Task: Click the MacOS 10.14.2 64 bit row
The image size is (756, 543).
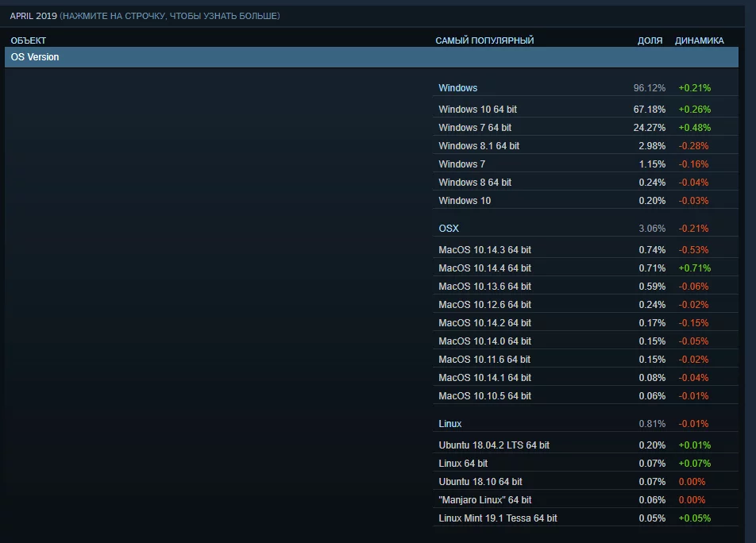Action: click(585, 323)
